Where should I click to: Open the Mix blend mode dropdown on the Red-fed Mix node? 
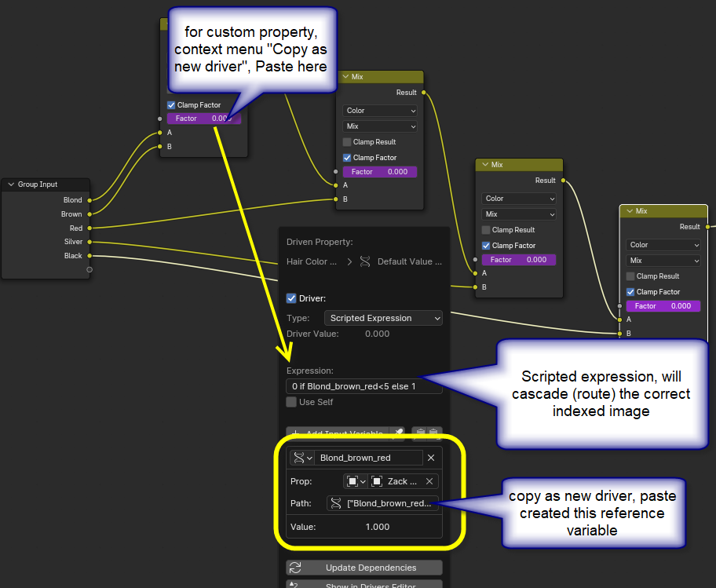point(379,126)
